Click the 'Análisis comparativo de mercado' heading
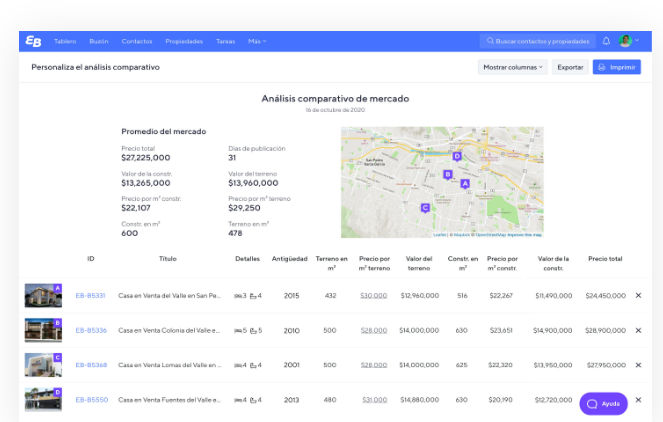 [335, 99]
